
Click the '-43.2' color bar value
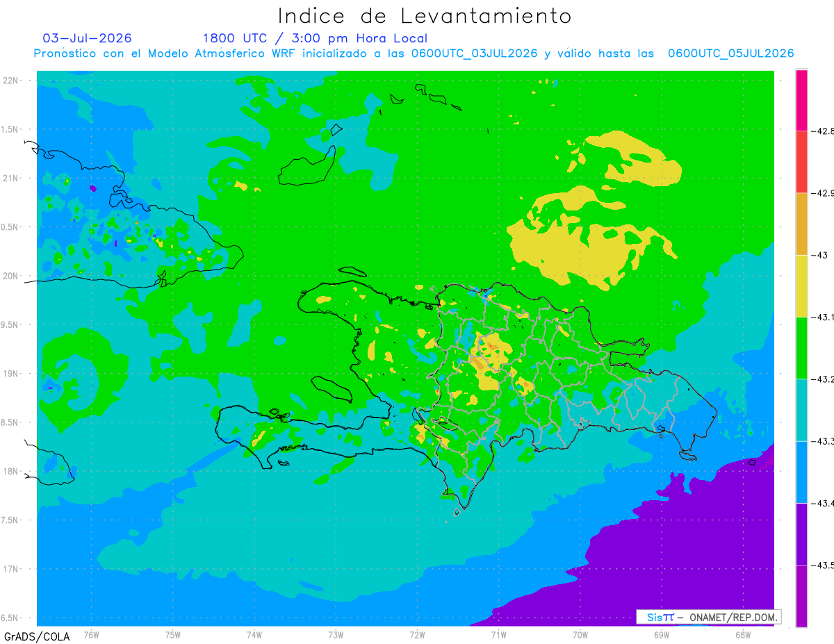(823, 379)
